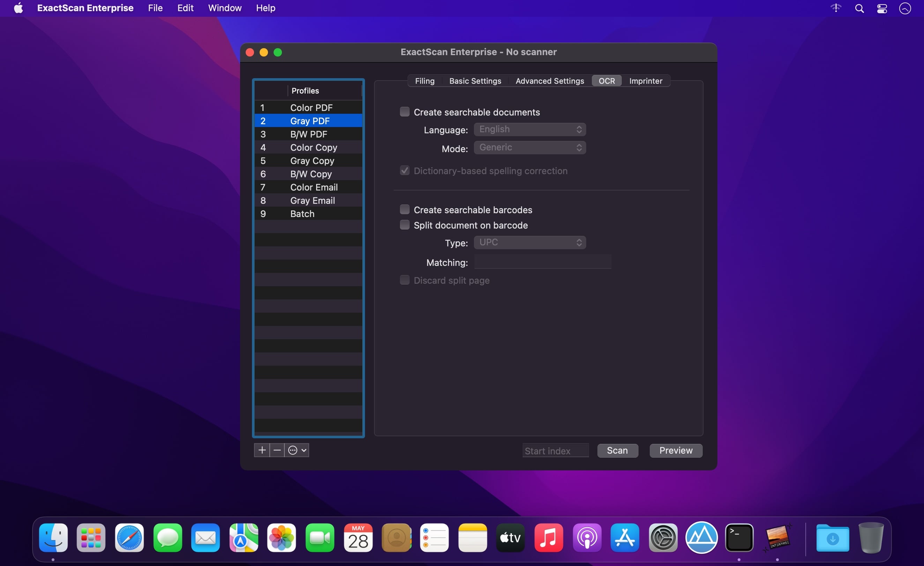The height and width of the screenshot is (566, 924).
Task: Open the Language dropdown showing English
Action: click(529, 129)
